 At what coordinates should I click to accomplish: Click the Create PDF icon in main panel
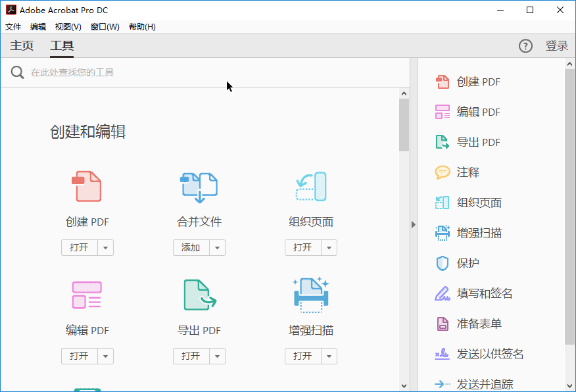(x=87, y=186)
